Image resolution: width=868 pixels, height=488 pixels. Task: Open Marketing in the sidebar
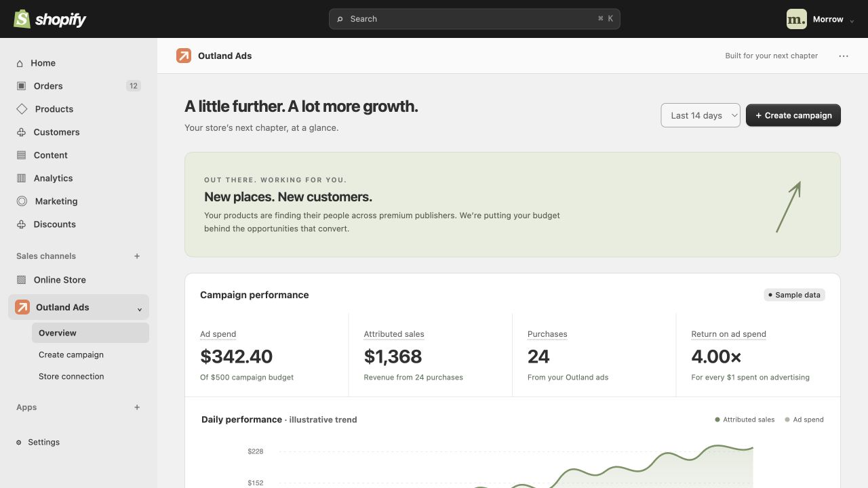pos(79,201)
